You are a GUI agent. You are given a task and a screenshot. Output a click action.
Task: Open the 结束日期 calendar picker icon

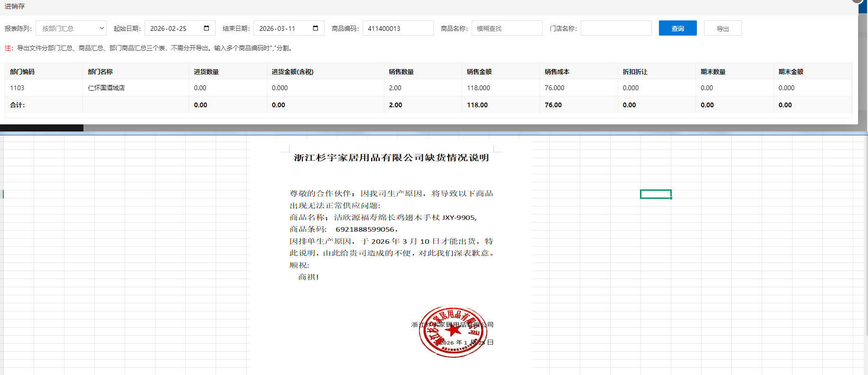point(315,28)
